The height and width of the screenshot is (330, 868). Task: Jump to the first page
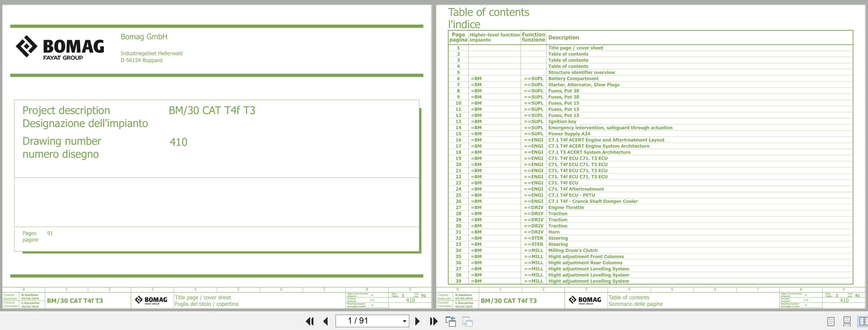point(310,321)
